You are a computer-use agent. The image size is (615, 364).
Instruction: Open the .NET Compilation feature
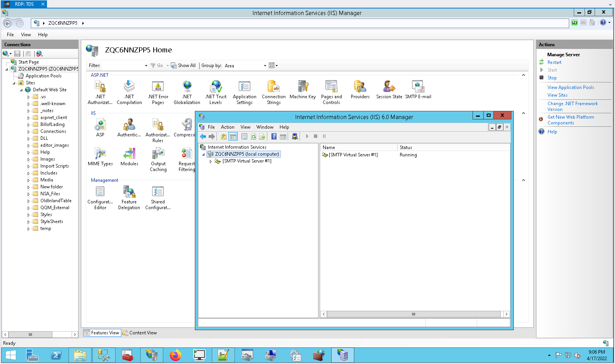pyautogui.click(x=129, y=92)
